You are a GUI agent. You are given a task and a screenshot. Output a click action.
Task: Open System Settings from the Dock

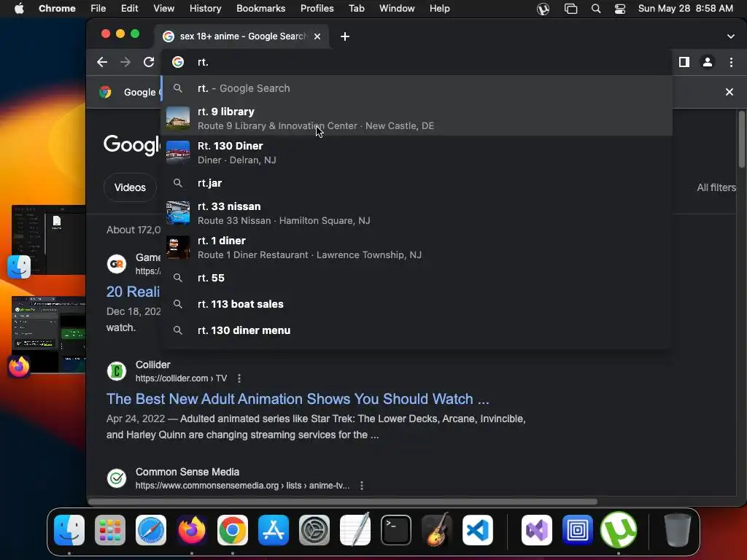point(314,530)
